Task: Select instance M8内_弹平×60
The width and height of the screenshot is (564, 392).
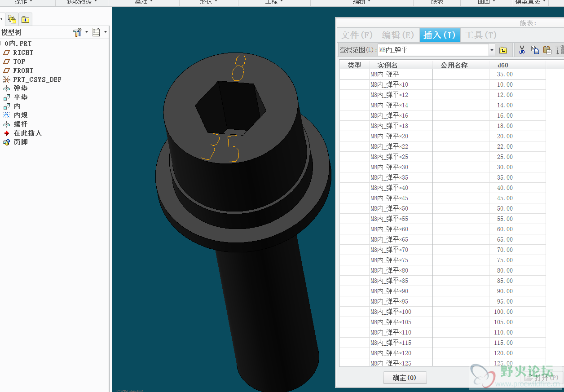Action: tap(389, 229)
